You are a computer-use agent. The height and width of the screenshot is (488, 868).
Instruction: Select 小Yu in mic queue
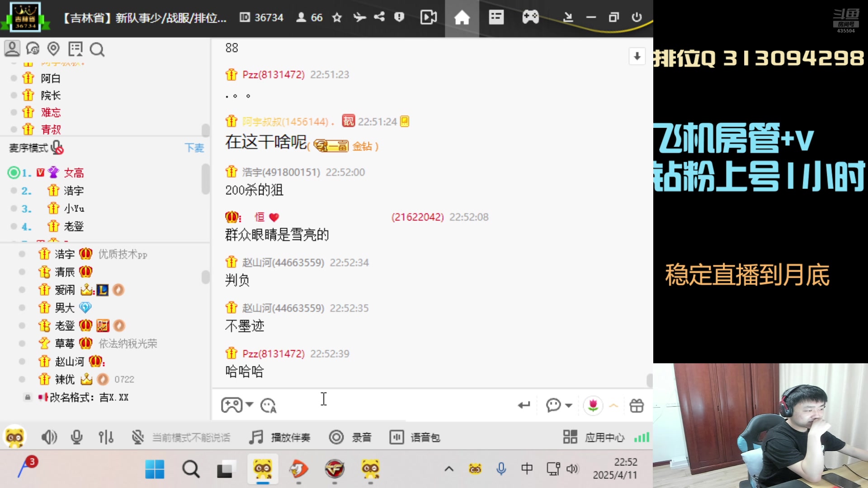[74, 208]
